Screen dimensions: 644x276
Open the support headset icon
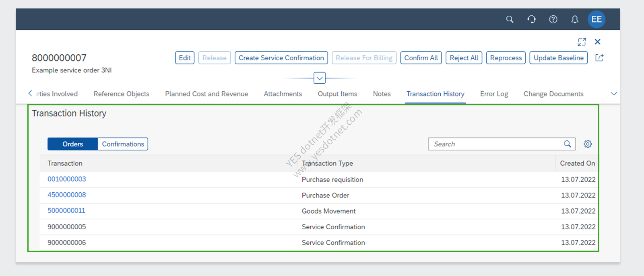(531, 19)
